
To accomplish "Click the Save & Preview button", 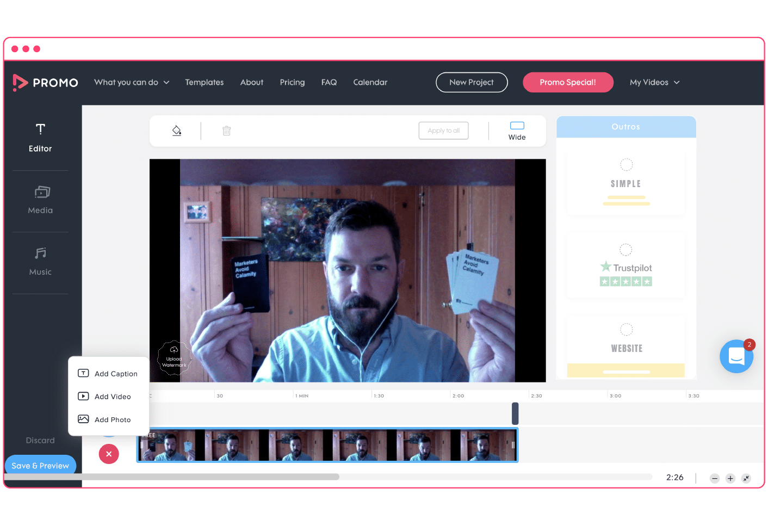I will click(x=40, y=465).
